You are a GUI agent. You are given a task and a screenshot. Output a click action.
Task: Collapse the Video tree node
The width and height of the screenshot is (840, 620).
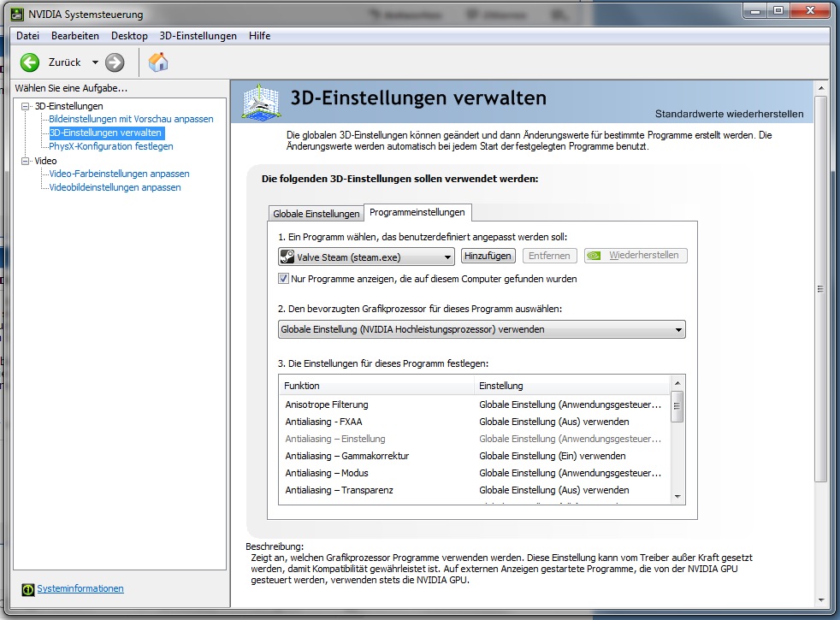point(25,161)
